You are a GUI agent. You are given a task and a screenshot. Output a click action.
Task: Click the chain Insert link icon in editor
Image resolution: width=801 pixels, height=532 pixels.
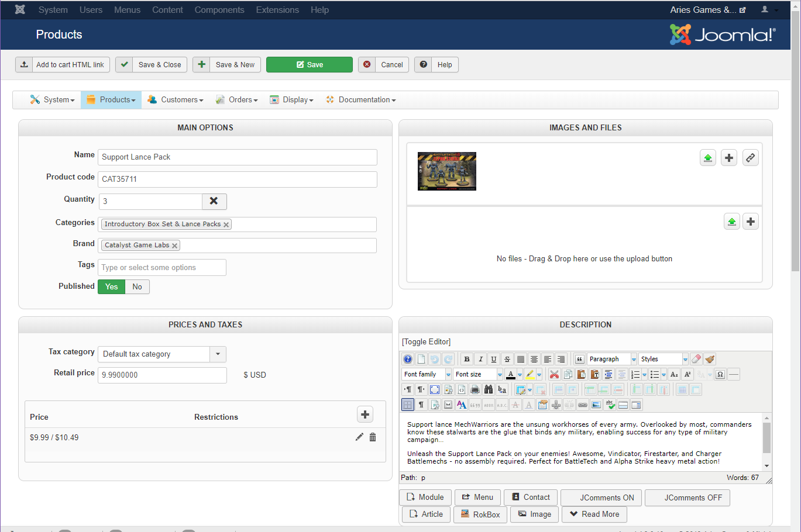tap(583, 405)
